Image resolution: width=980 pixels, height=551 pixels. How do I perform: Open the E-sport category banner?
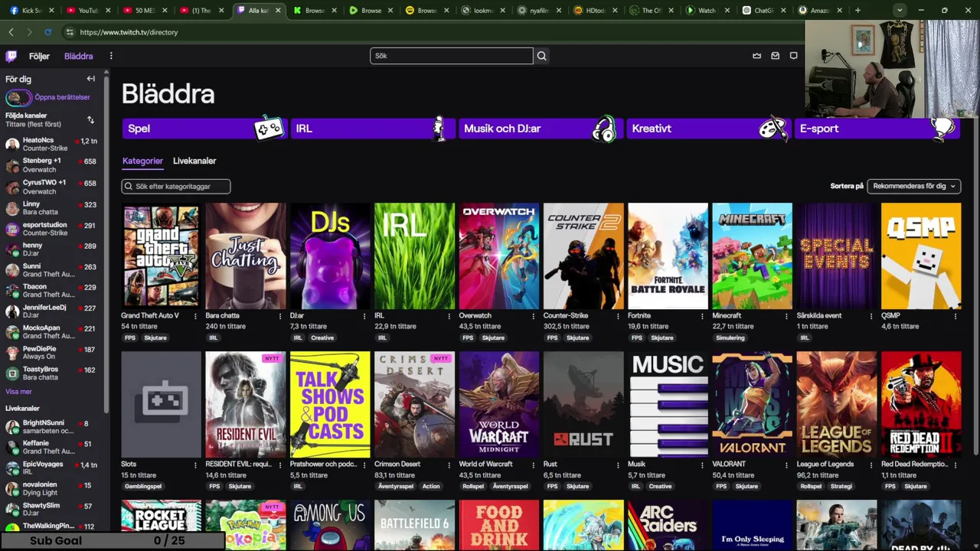[x=877, y=129]
